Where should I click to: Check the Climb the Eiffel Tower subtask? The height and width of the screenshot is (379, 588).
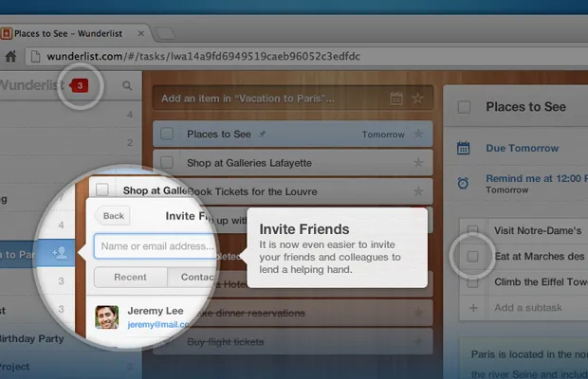tap(473, 282)
